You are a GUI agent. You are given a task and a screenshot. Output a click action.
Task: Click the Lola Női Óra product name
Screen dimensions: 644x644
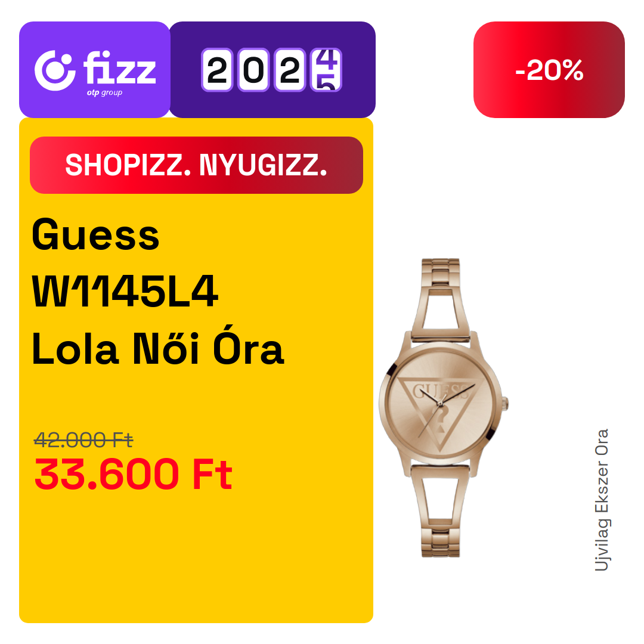[x=158, y=347]
